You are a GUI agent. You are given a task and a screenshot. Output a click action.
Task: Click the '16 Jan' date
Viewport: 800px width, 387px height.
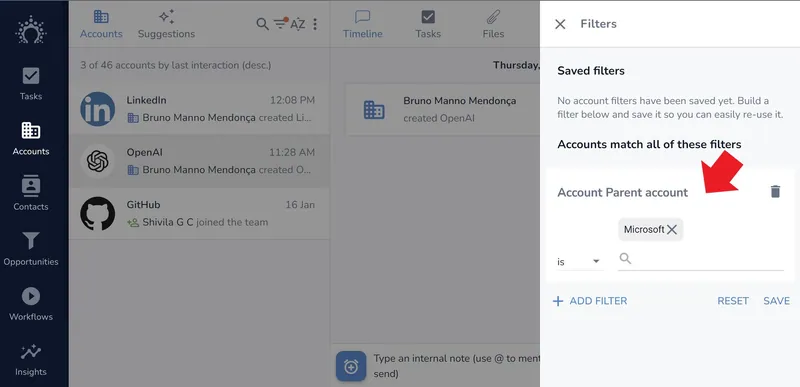(300, 205)
